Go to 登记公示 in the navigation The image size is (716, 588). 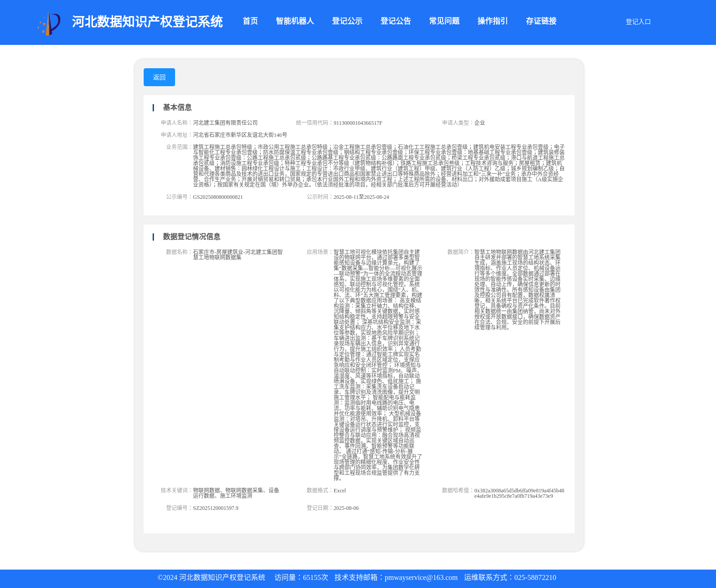347,21
